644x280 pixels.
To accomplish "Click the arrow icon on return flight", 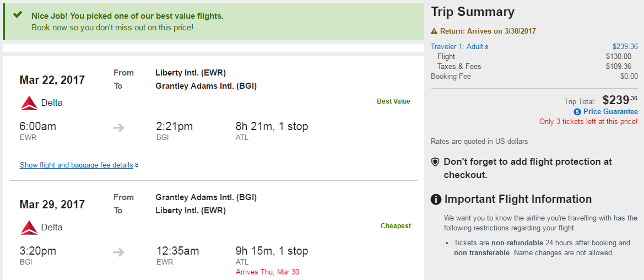I will coord(118,252).
